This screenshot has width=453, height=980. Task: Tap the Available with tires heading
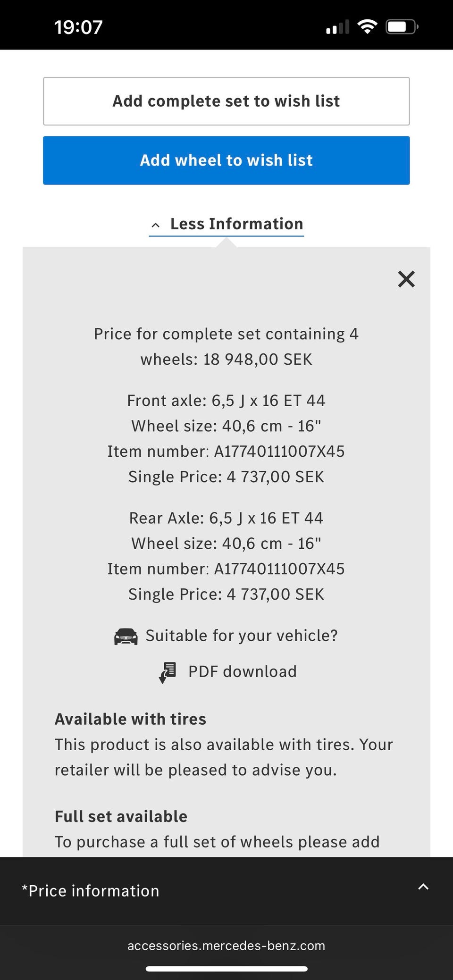coord(130,719)
